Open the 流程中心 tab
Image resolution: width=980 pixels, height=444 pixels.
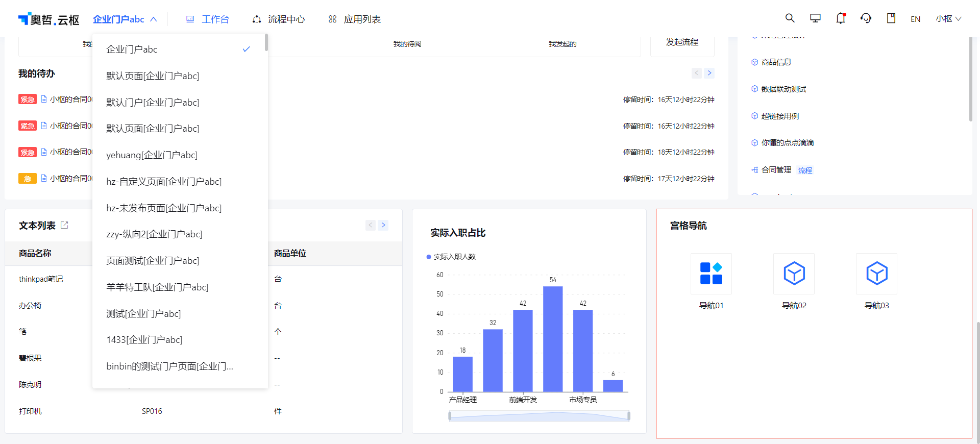pyautogui.click(x=279, y=19)
